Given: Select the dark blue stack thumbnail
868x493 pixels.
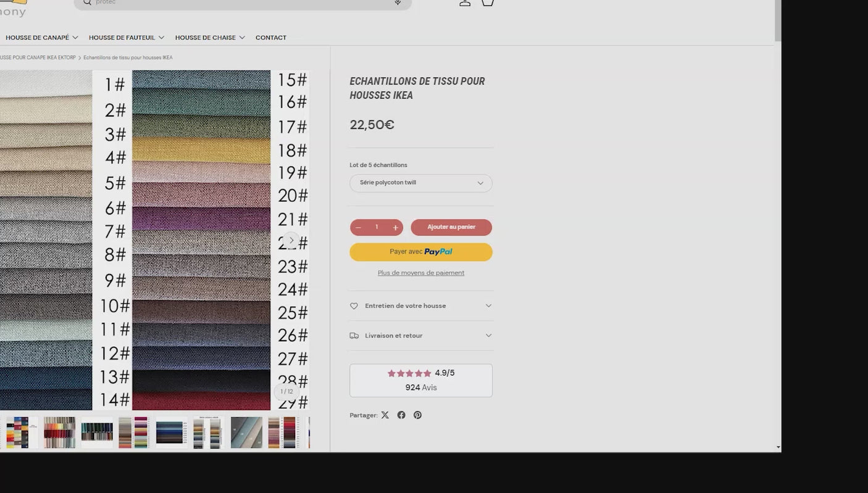Looking at the screenshot, I should [171, 433].
